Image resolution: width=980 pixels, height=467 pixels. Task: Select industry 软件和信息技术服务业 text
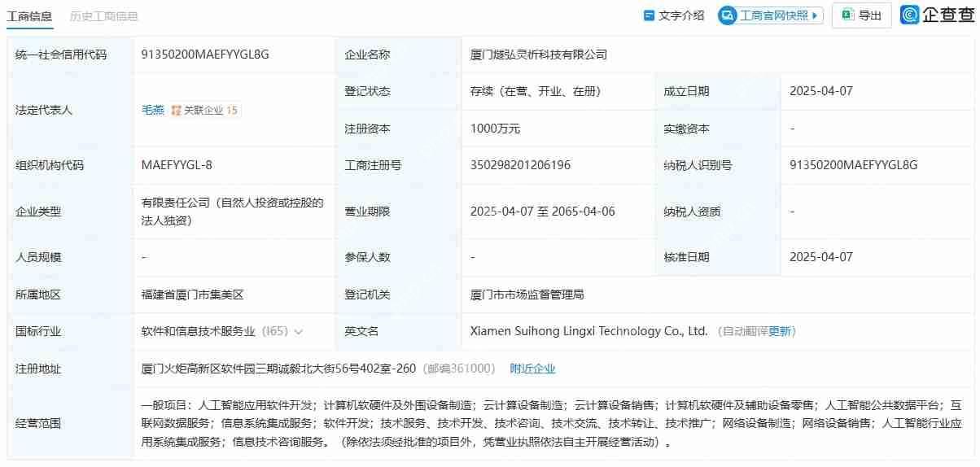click(199, 331)
